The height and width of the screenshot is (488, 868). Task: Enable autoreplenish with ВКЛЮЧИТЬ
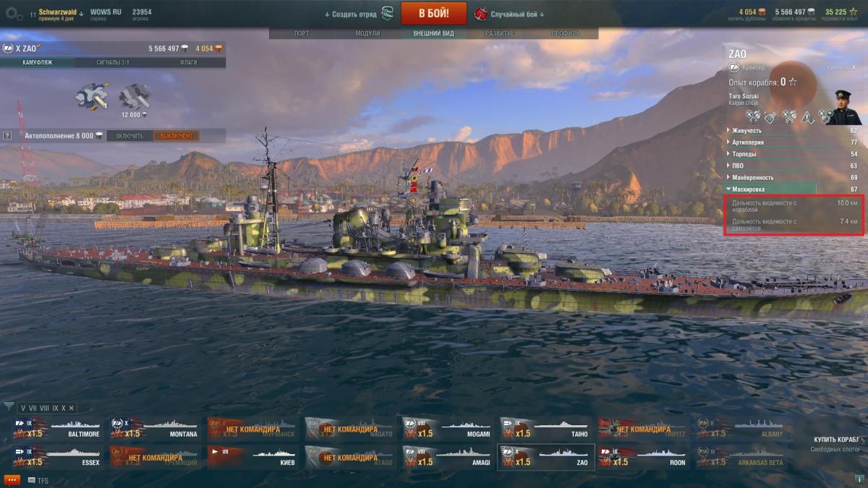click(129, 135)
